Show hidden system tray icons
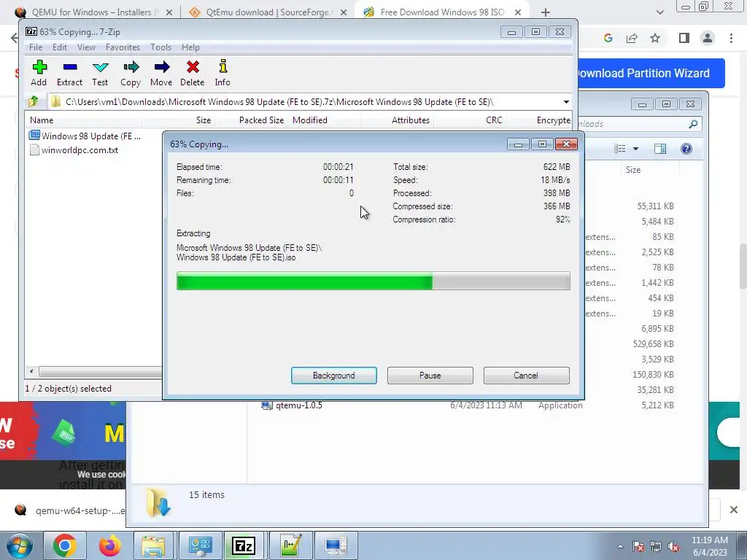 tap(620, 546)
